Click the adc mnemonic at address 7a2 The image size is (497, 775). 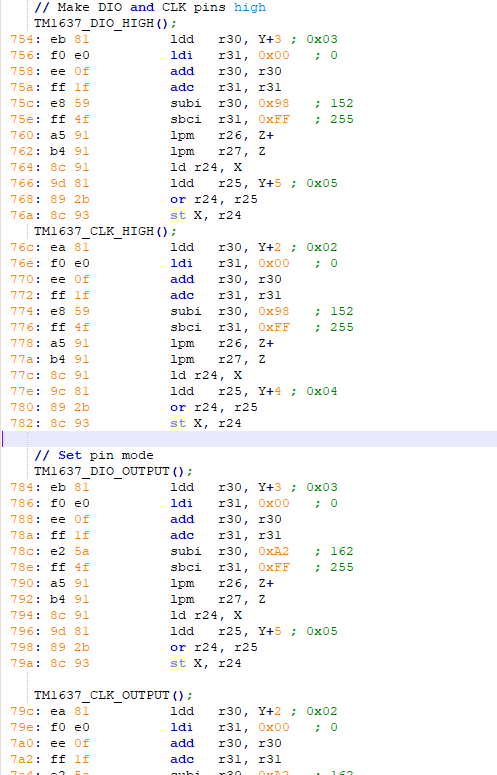click(x=182, y=759)
